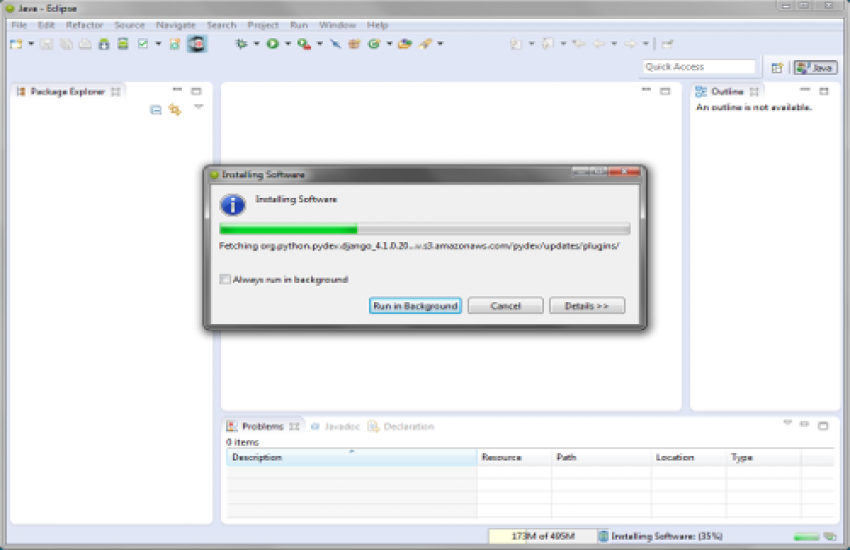850x550 pixels.
Task: Click the Open Type folder icon
Action: coord(404,44)
